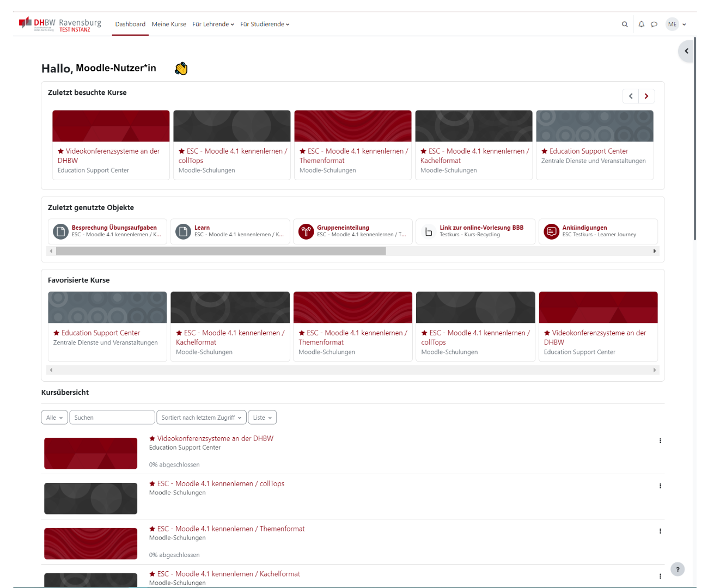Open the Liste view dropdown
The width and height of the screenshot is (708, 588).
[263, 418]
